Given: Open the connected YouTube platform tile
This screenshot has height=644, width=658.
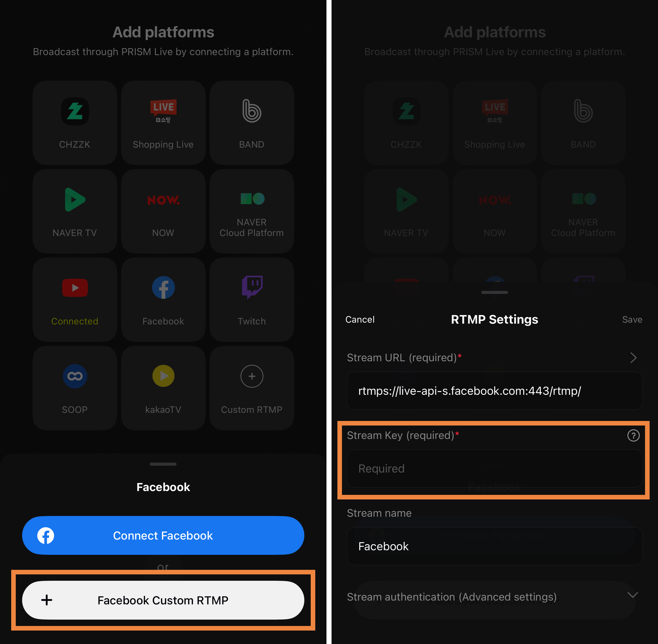Looking at the screenshot, I should 75,299.
